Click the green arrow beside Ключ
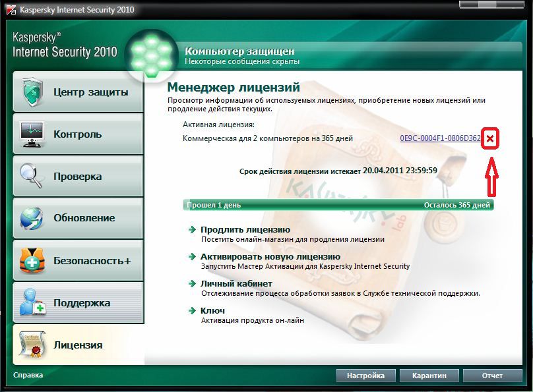 [193, 310]
